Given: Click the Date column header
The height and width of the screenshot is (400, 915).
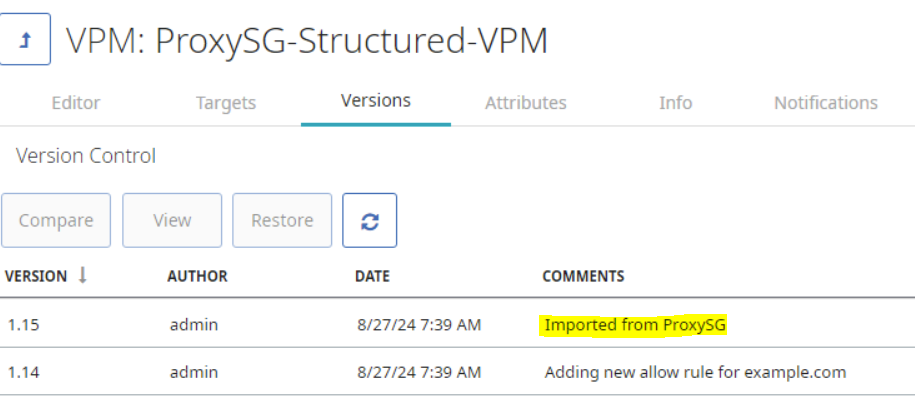Looking at the screenshot, I should [372, 276].
